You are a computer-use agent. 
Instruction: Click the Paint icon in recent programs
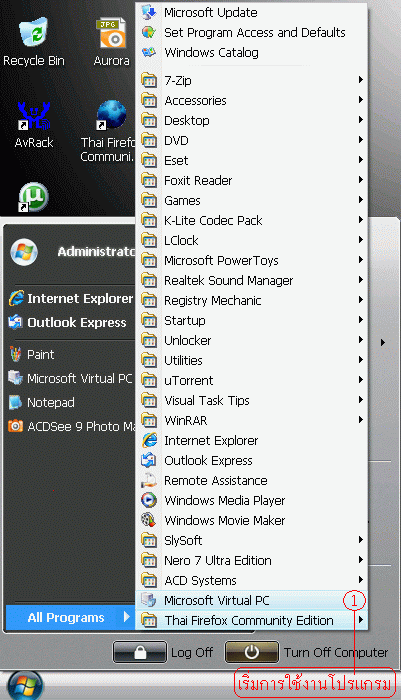(x=16, y=354)
